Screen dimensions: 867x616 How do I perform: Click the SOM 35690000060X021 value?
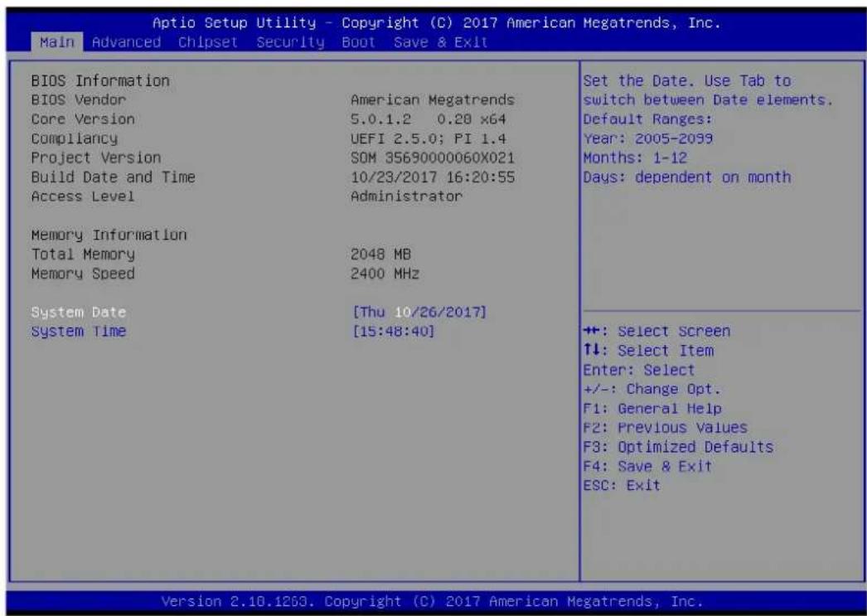[x=433, y=158]
